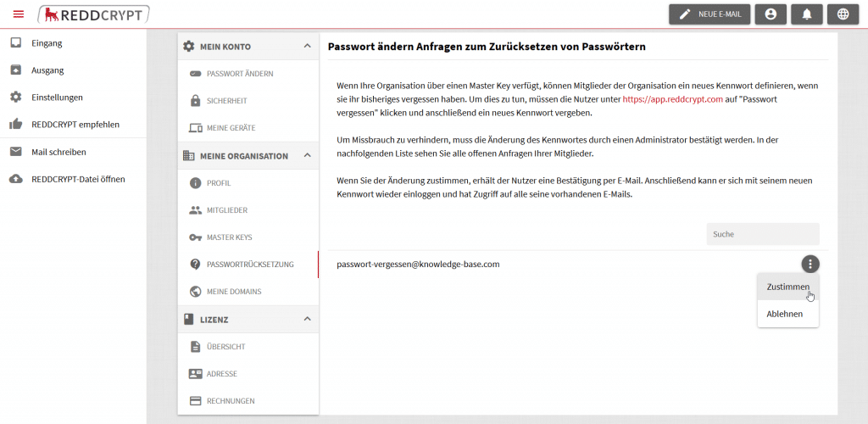Choose Ablehnen in the context menu
The height and width of the screenshot is (424, 868).
click(x=784, y=314)
